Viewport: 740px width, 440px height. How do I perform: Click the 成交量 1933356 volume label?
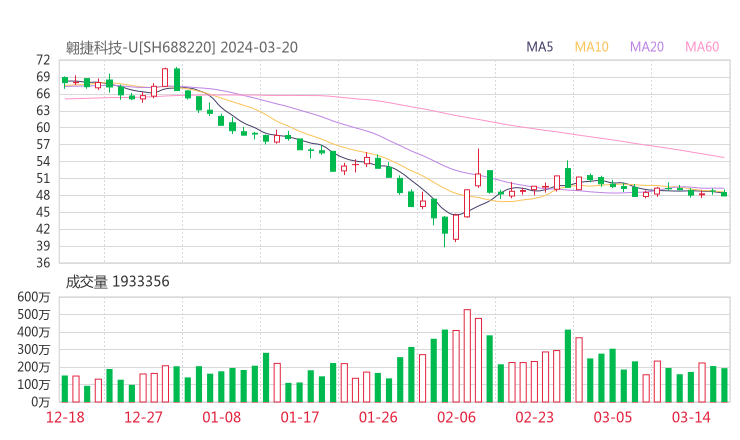coord(118,282)
